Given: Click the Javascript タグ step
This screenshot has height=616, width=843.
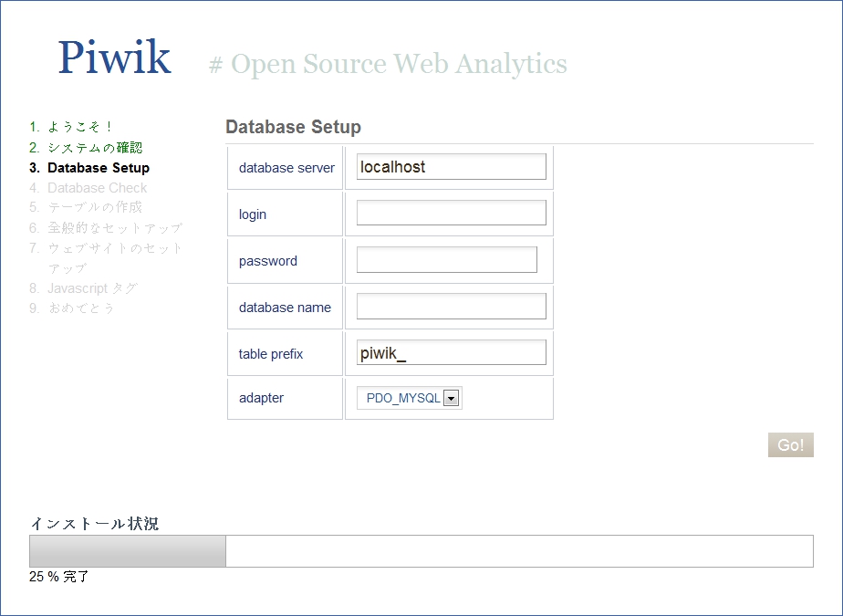Looking at the screenshot, I should point(87,287).
